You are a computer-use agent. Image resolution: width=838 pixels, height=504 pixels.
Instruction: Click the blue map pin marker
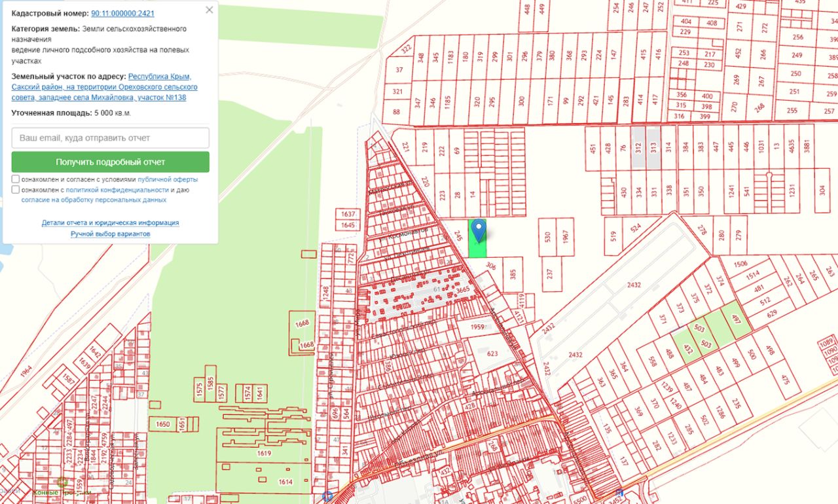(x=479, y=230)
